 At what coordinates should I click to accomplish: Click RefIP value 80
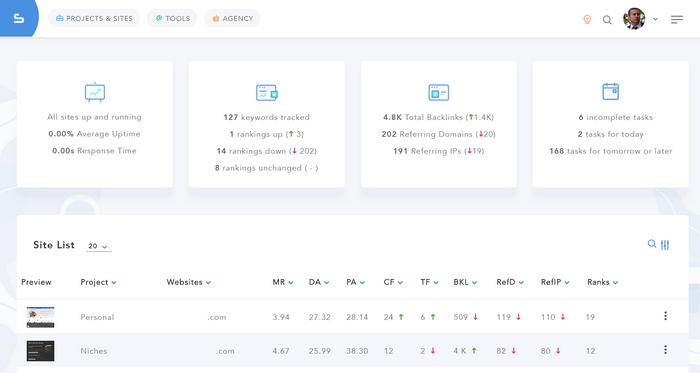546,351
